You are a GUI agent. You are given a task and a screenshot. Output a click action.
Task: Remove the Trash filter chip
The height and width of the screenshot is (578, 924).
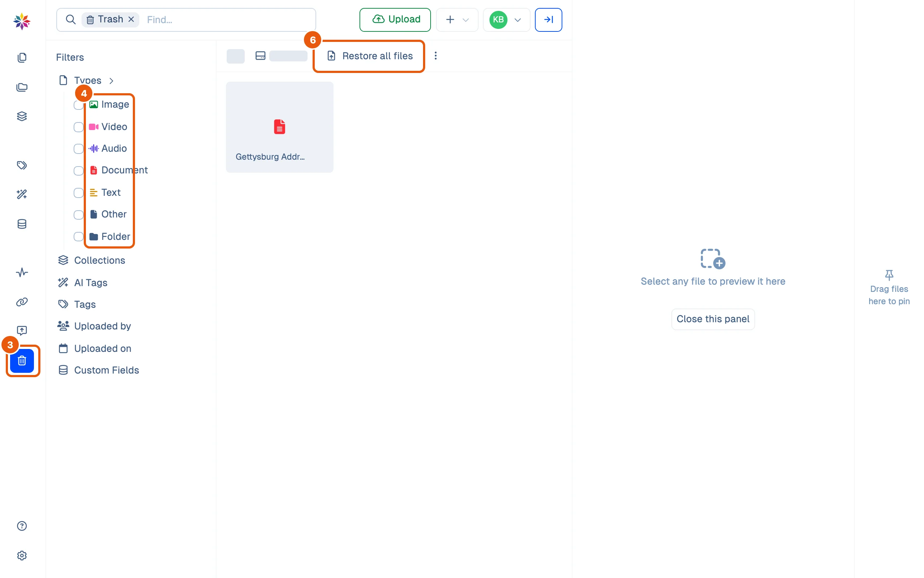[x=131, y=19]
